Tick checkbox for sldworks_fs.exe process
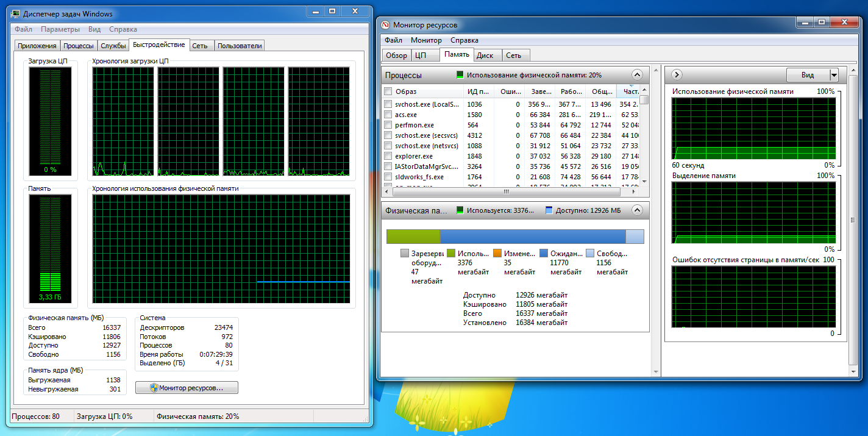The width and height of the screenshot is (868, 436). pyautogui.click(x=388, y=177)
